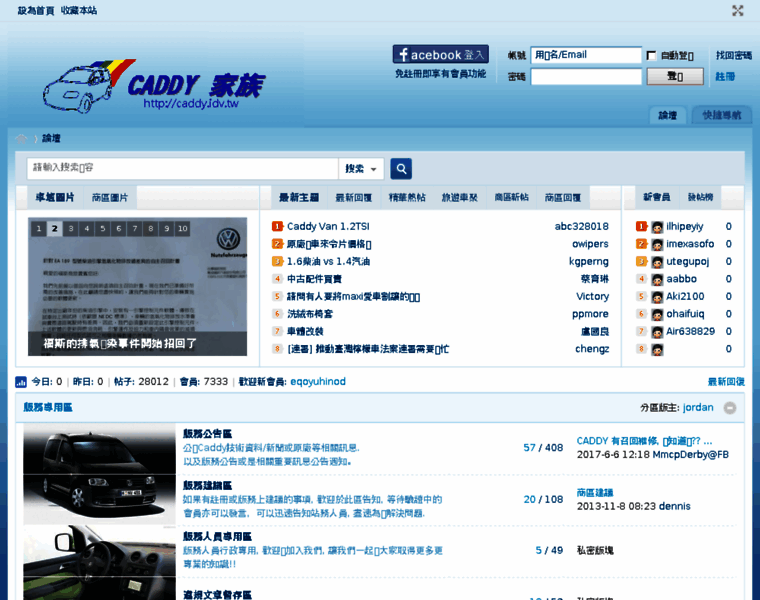Click the avatar icon next to aabbo
The width and height of the screenshot is (760, 600).
coord(657,280)
